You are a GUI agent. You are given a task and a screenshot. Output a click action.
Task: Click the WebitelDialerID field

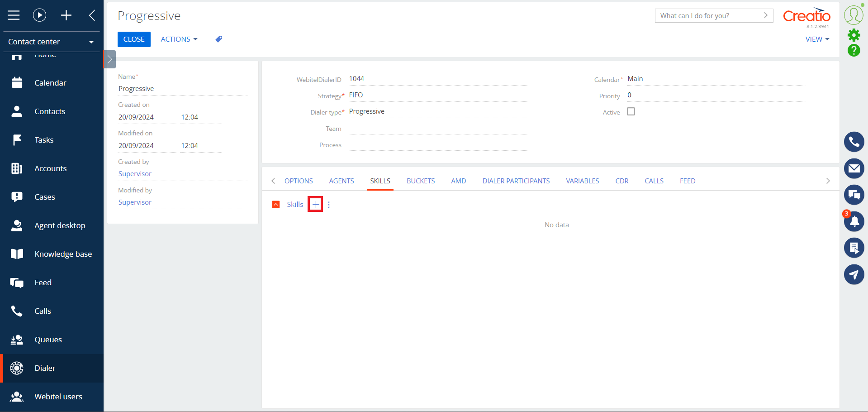tap(438, 79)
